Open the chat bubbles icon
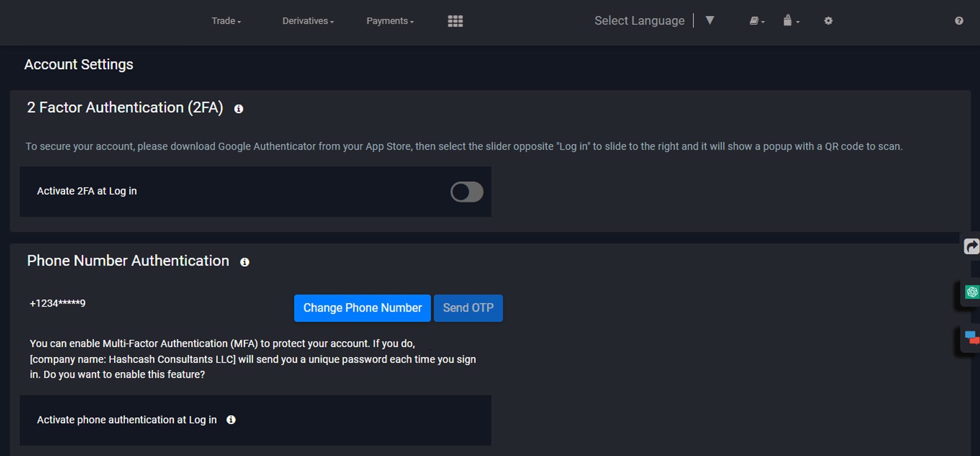980x456 pixels. [972, 337]
